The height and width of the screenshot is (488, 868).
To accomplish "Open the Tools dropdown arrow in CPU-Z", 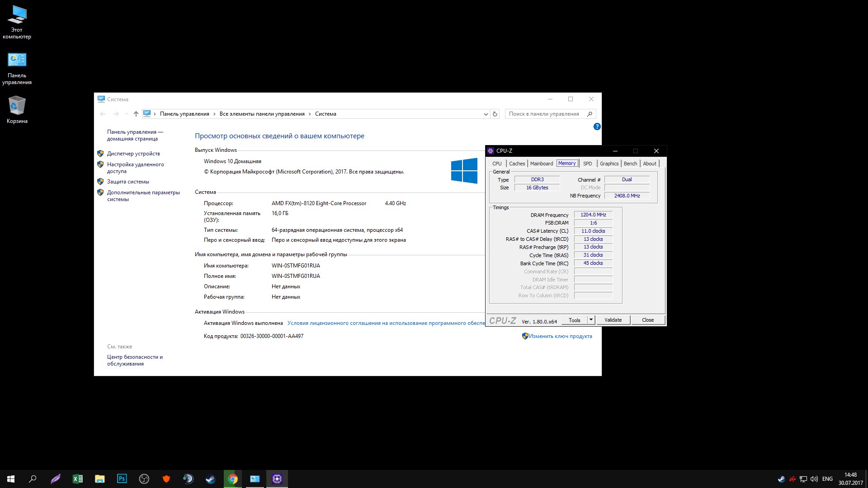I will click(x=590, y=320).
